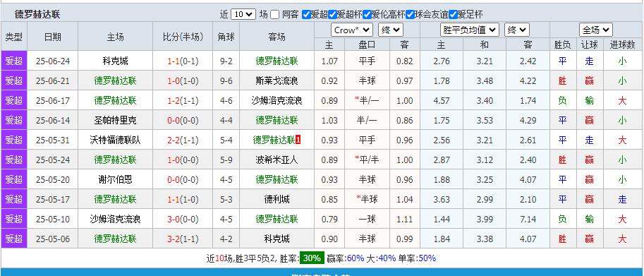The image size is (644, 276).
Task: Click the 3-2(1-1) score on 25-05-06
Action: tap(183, 239)
